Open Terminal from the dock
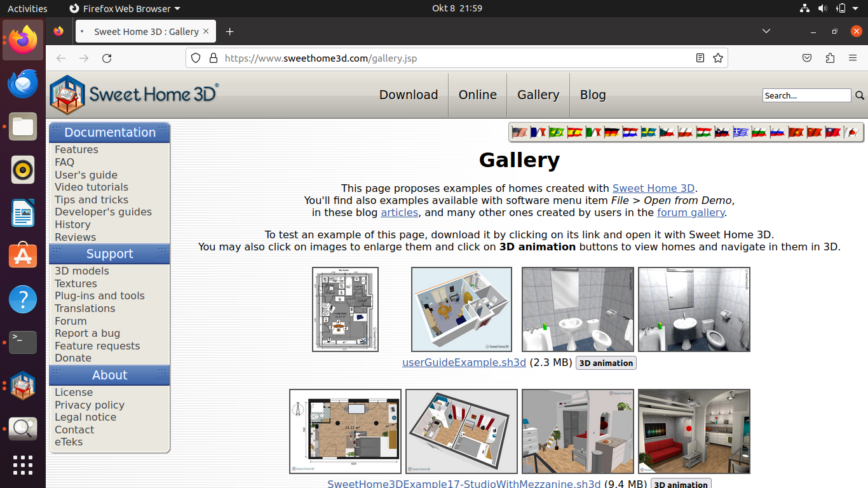868x488 pixels. tap(23, 342)
